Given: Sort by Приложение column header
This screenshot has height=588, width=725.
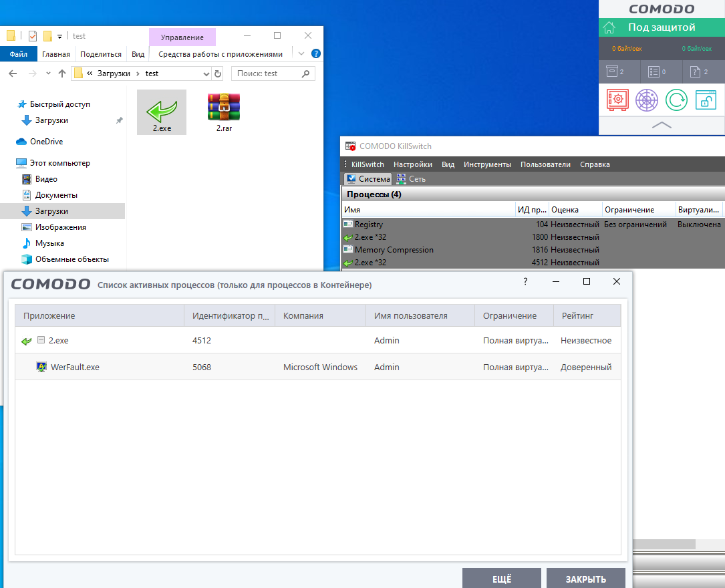Looking at the screenshot, I should point(100,316).
